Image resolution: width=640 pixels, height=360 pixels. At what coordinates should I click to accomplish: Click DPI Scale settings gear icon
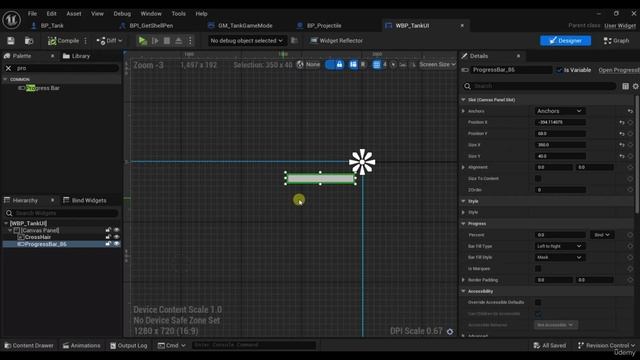450,332
